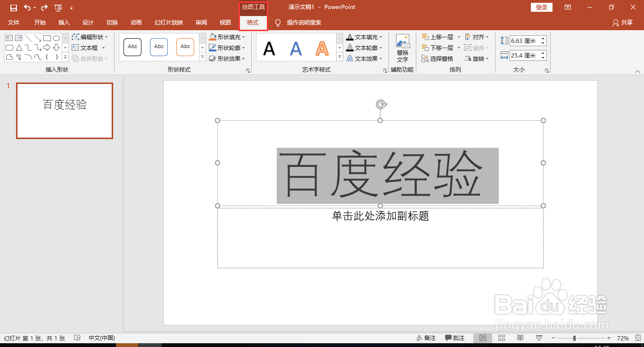Select the right brace shape

click(56, 57)
